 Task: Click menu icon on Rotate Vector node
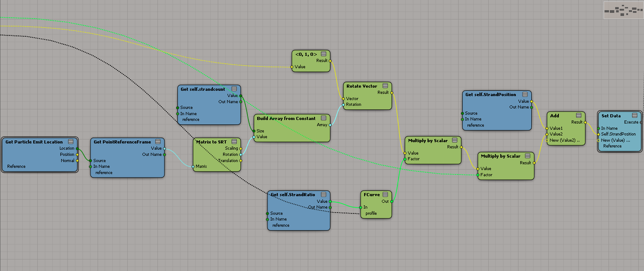385,86
